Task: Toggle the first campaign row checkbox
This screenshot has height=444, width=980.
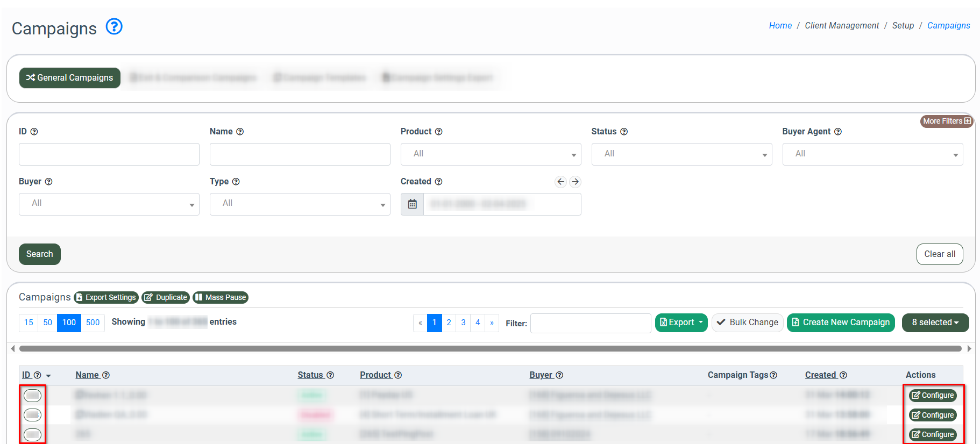Action: [x=33, y=396]
